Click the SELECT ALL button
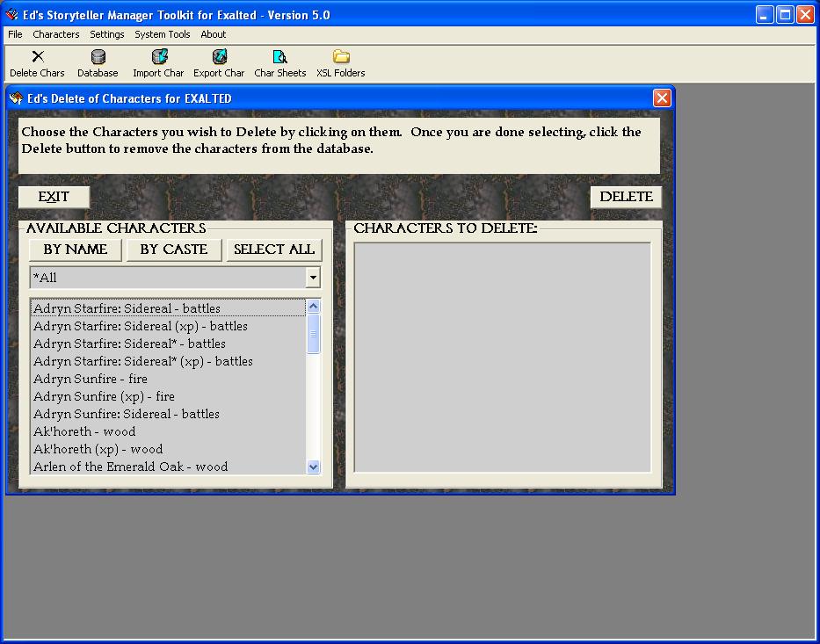 tap(274, 250)
